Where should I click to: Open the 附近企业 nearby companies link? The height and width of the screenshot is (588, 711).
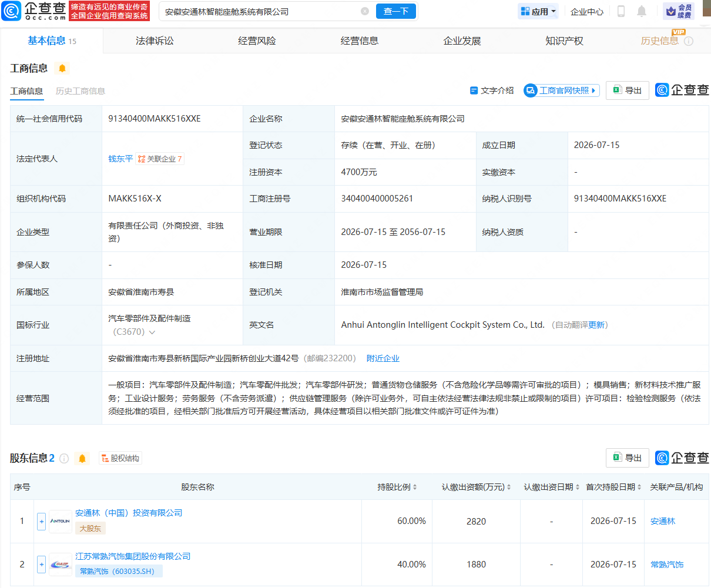(383, 358)
